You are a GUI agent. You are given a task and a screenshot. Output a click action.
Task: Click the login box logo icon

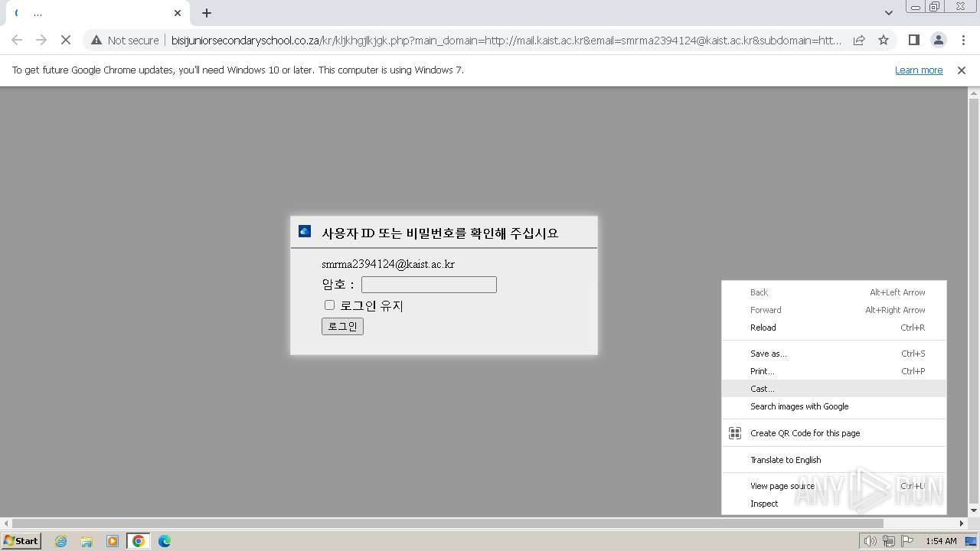click(x=305, y=231)
